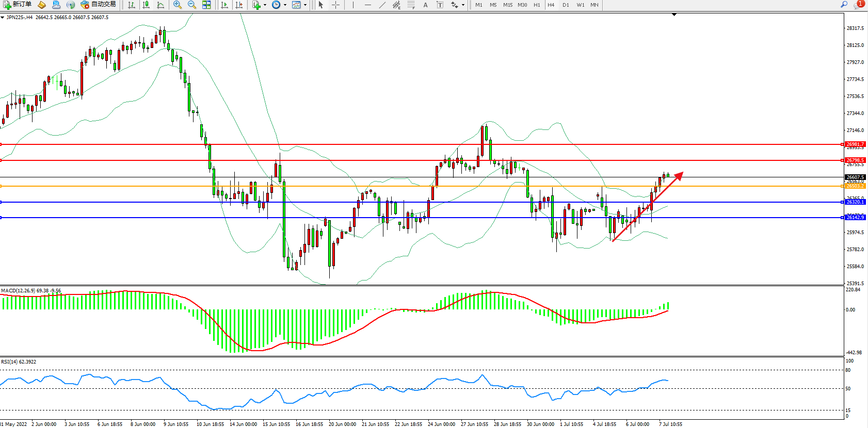The width and height of the screenshot is (868, 428).
Task: Switch to the D1 timeframe
Action: pos(566,5)
